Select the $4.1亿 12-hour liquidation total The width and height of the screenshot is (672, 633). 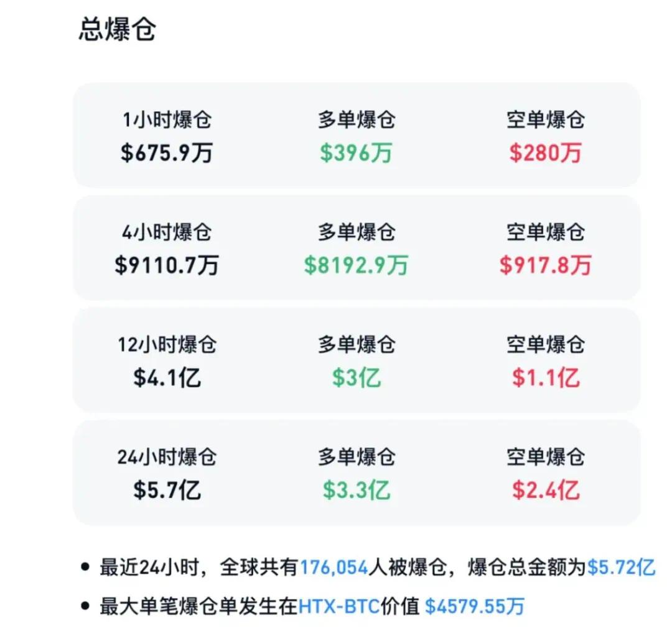click(x=167, y=378)
